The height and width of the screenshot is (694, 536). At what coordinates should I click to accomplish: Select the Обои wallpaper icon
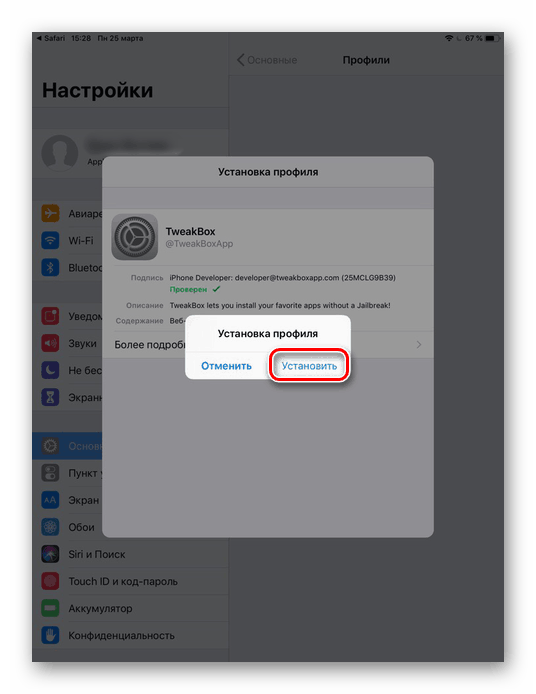pos(50,527)
